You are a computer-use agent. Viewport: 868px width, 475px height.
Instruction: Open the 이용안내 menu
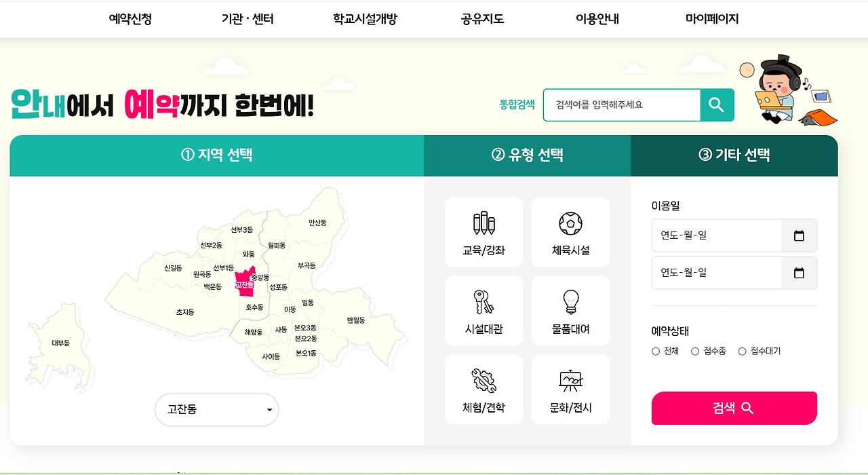pos(597,19)
